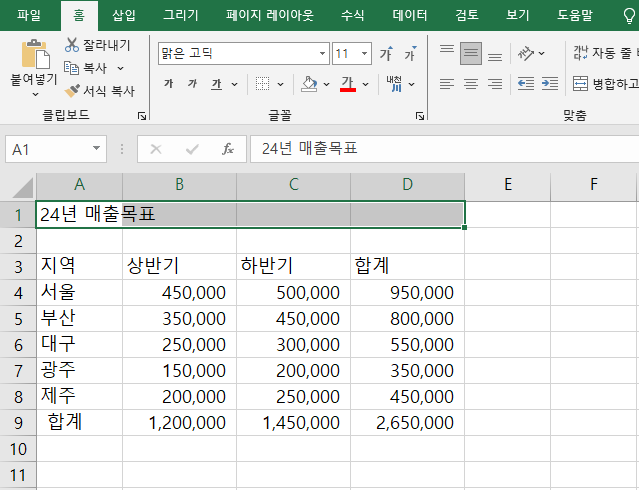
Task: Select cell containing 950,000
Action: tap(408, 292)
